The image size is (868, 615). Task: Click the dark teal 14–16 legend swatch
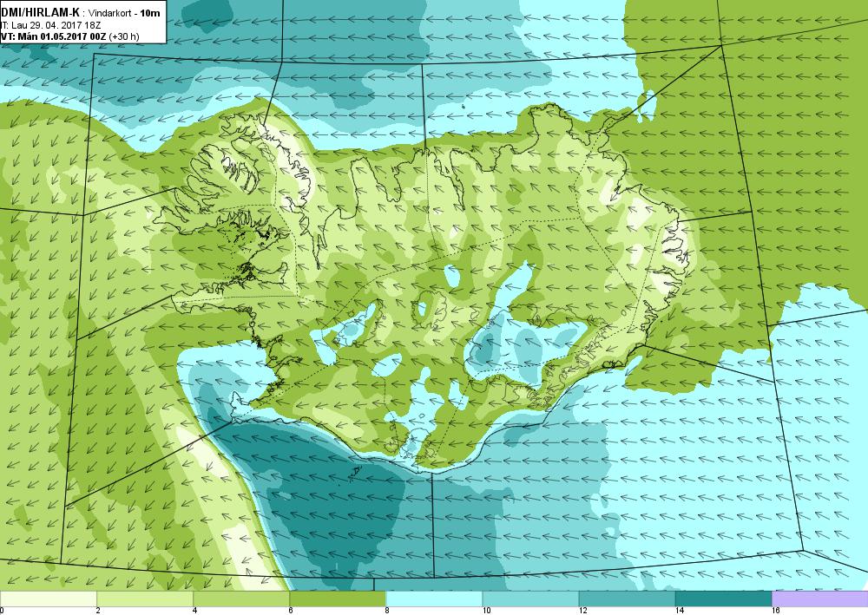point(723,599)
